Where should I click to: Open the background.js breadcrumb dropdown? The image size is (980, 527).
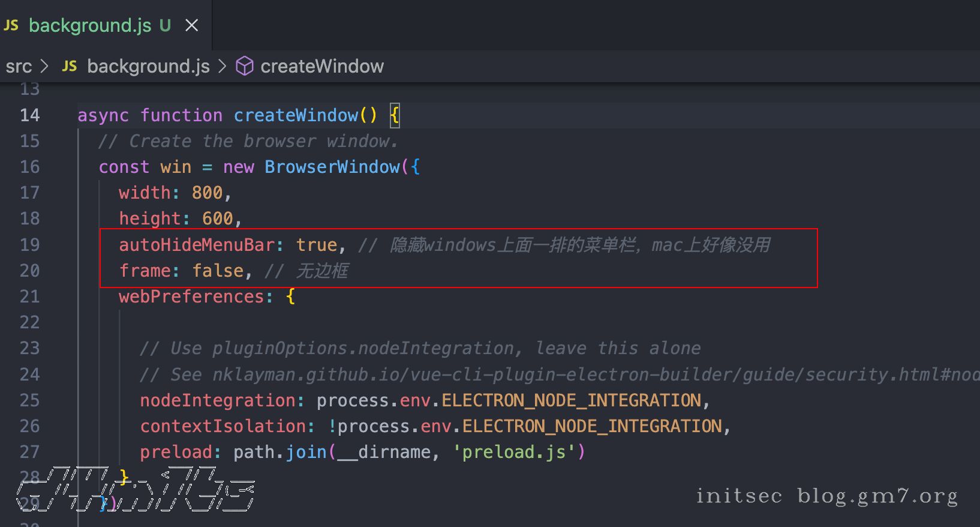(x=148, y=66)
